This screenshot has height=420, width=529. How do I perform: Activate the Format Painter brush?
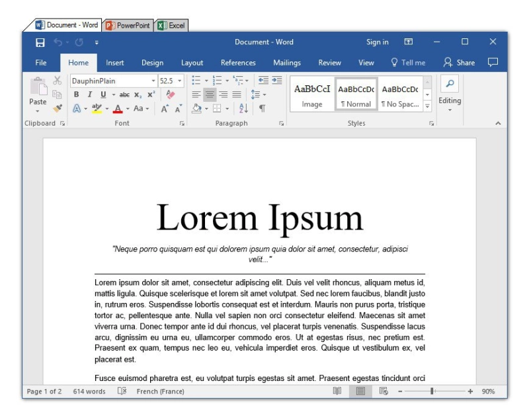(58, 108)
